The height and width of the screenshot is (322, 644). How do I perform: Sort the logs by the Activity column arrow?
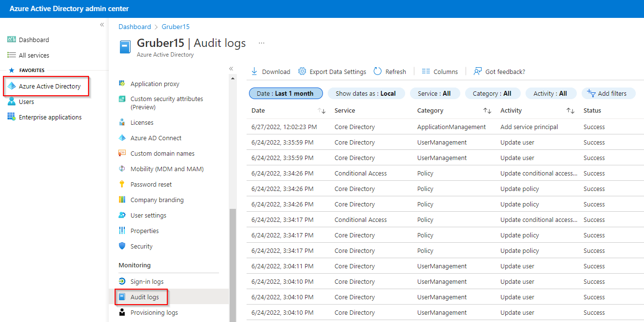[571, 110]
